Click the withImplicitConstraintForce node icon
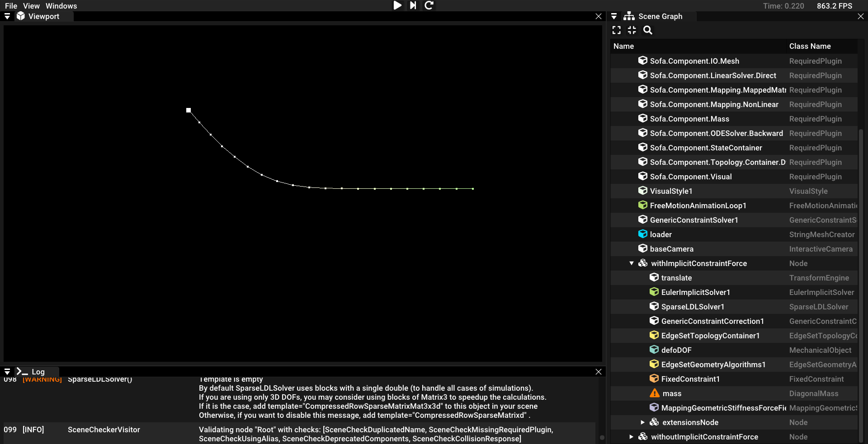This screenshot has width=868, height=444. click(x=643, y=263)
